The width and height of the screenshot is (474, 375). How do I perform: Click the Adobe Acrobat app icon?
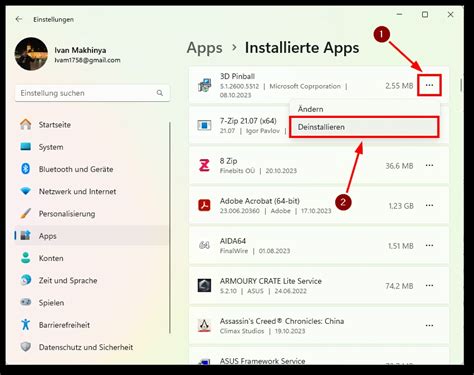tap(204, 205)
